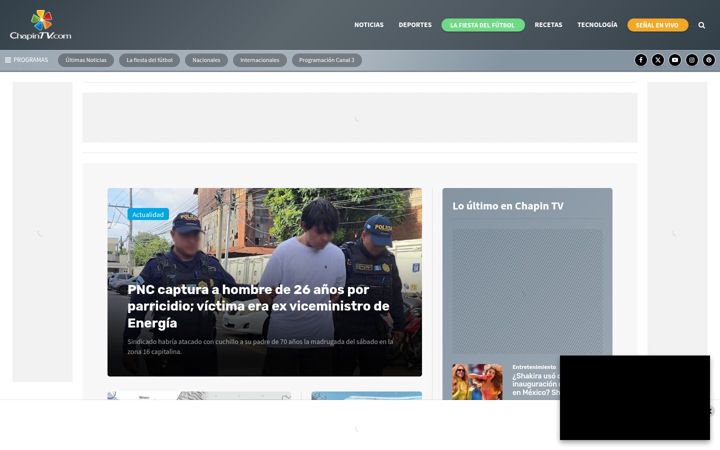Open the search magnifier icon
This screenshot has height=450, width=720.
(x=701, y=25)
